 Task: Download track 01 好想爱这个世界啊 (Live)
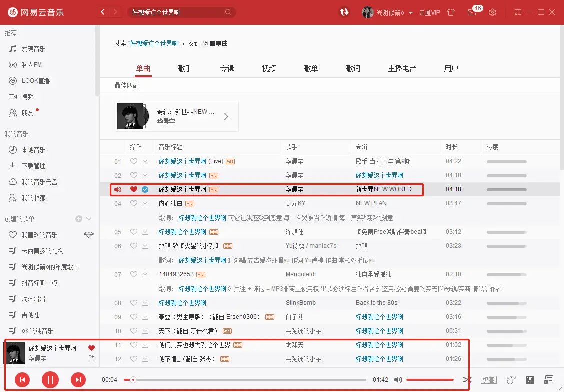point(145,162)
